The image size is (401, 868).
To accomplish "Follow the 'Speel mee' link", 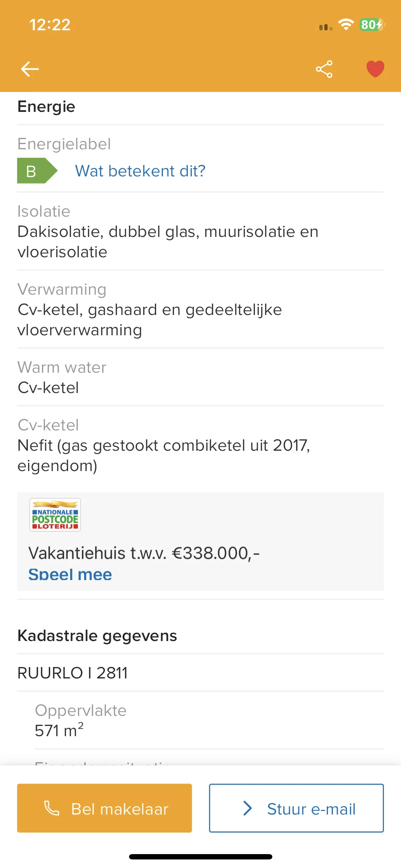I will [70, 574].
